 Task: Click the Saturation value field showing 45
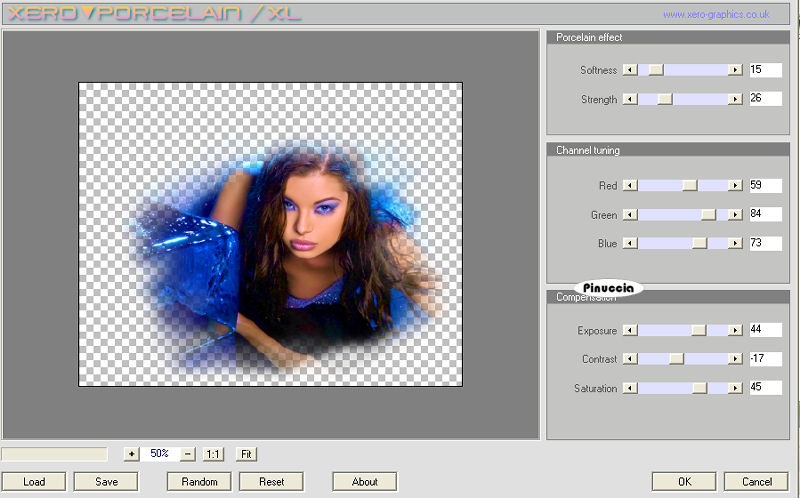765,387
